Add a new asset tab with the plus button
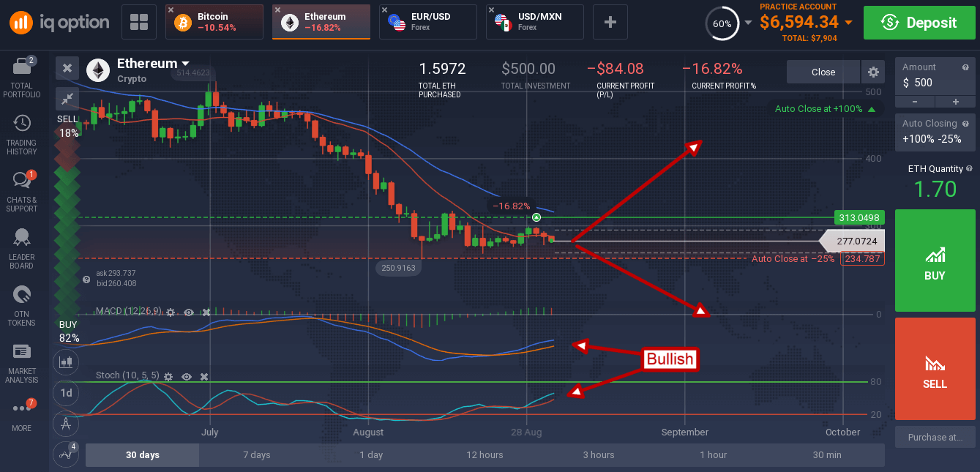The width and height of the screenshot is (980, 472). pos(610,22)
